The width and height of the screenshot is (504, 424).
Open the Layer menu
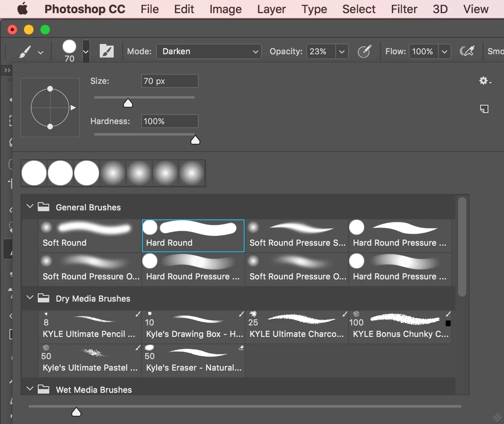[271, 9]
